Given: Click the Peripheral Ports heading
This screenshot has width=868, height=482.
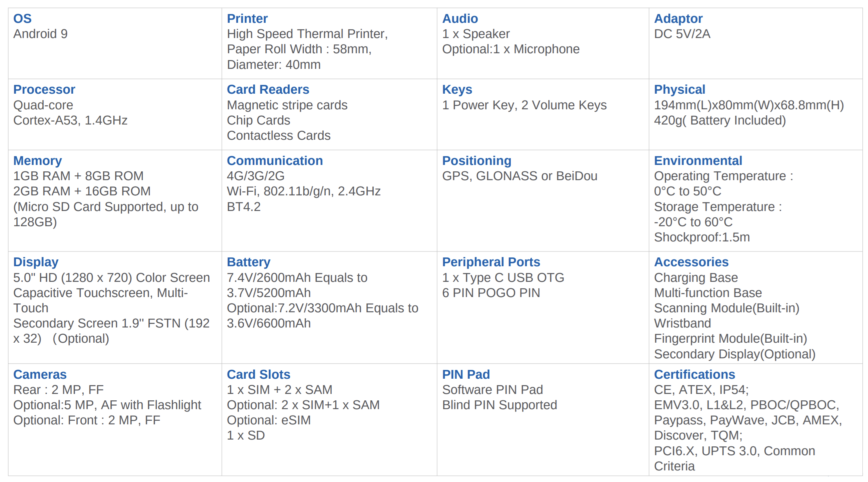Looking at the screenshot, I should (491, 262).
